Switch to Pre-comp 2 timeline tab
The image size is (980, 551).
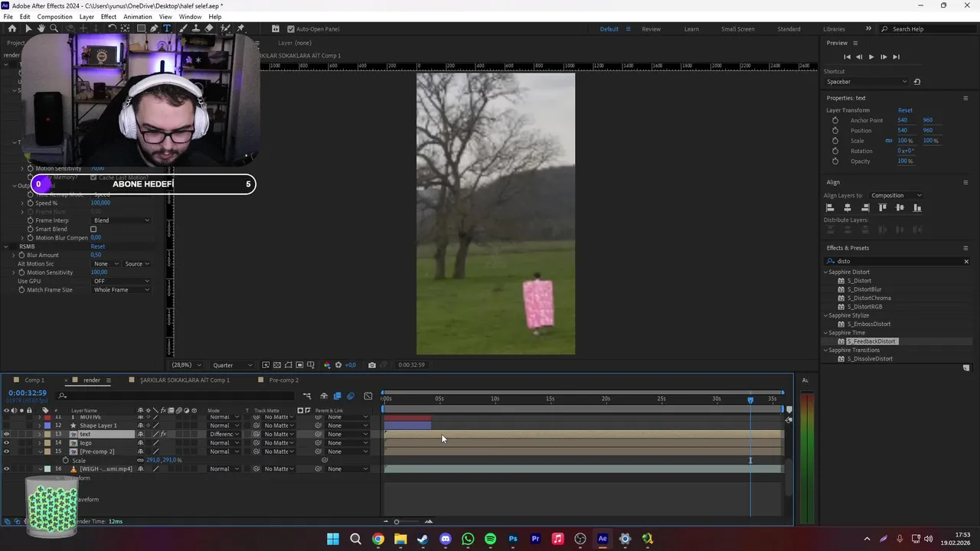point(284,380)
